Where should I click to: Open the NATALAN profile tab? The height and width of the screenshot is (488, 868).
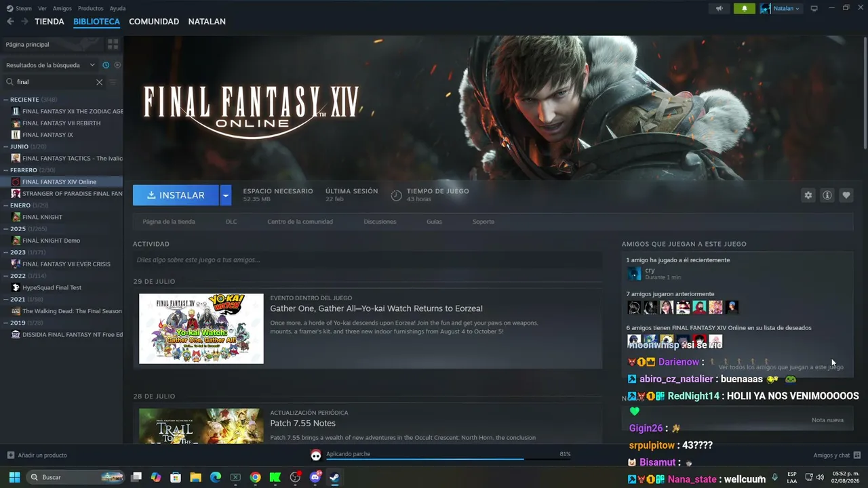coord(207,22)
